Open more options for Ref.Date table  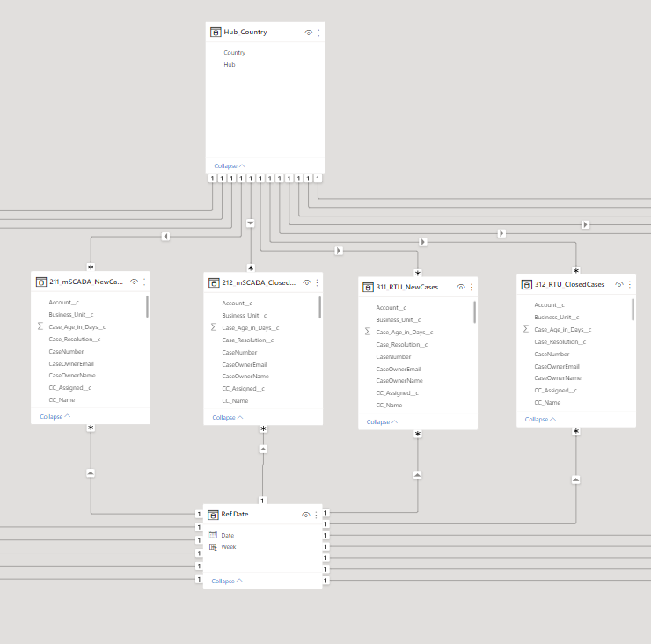pos(316,515)
